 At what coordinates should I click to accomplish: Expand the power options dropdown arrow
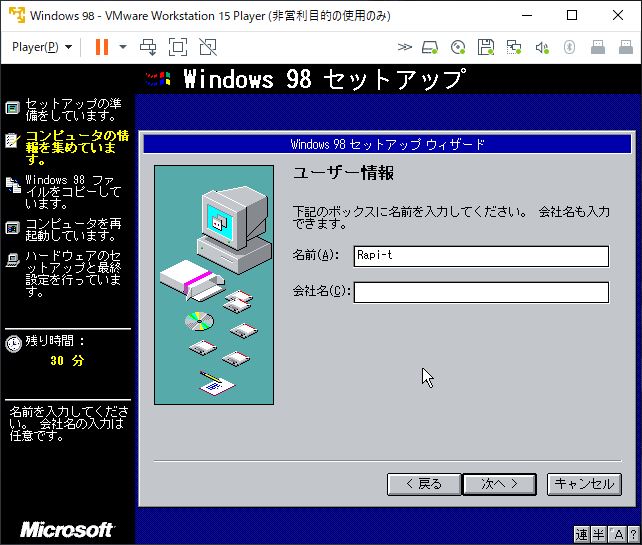click(x=123, y=47)
